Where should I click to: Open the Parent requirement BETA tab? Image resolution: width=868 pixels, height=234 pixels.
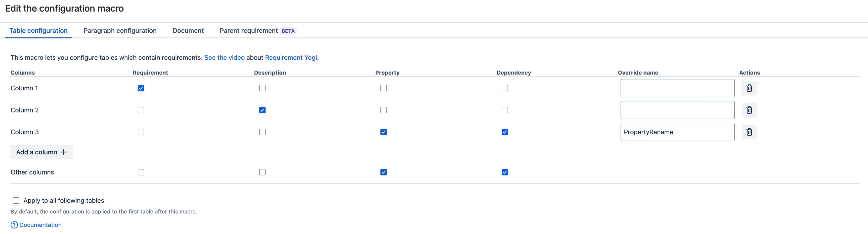click(x=257, y=31)
